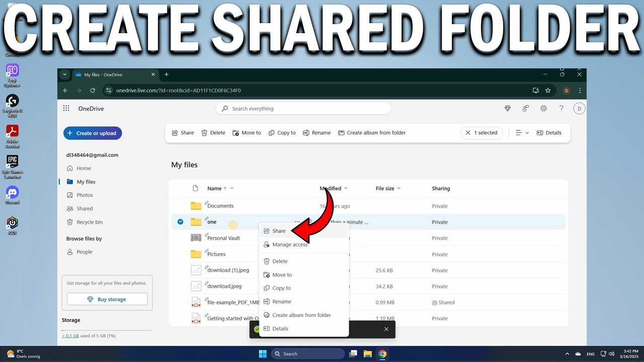Choose Rename in the context menu
The image size is (644, 362).
[x=304, y=302]
